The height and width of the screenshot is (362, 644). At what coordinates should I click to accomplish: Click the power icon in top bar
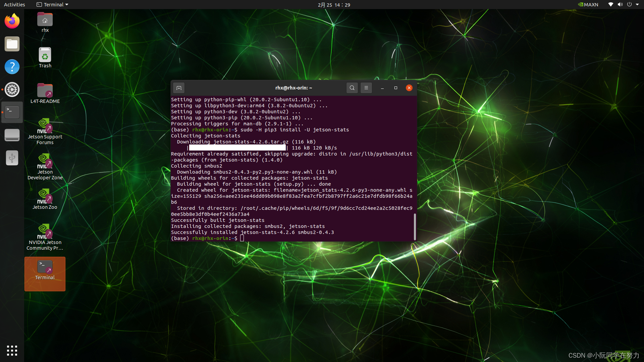629,5
